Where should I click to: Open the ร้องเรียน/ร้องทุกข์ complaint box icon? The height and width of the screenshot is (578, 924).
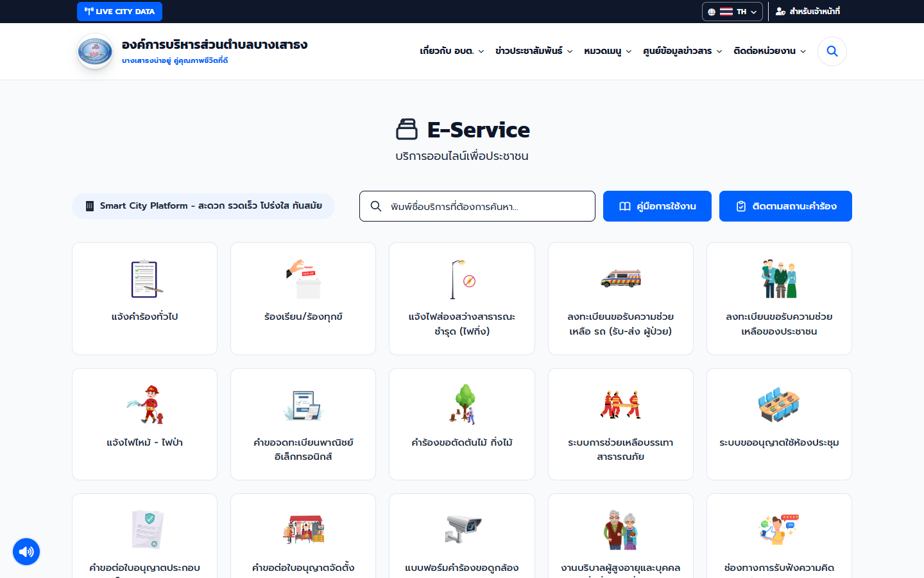coord(304,279)
